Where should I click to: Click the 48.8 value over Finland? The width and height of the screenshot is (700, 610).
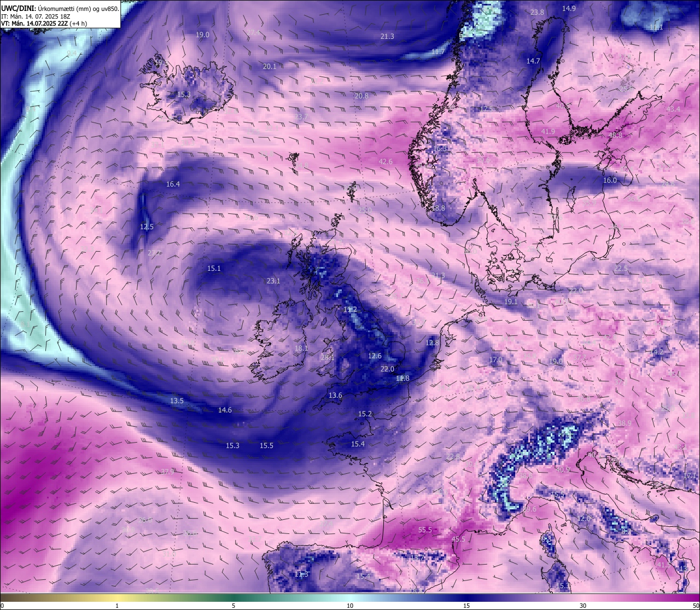615,136
